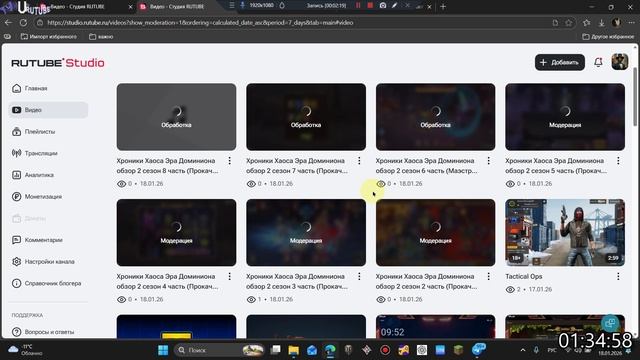Image resolution: width=640 pixels, height=360 pixels.
Task: Pause the screen recording
Action: (358, 6)
